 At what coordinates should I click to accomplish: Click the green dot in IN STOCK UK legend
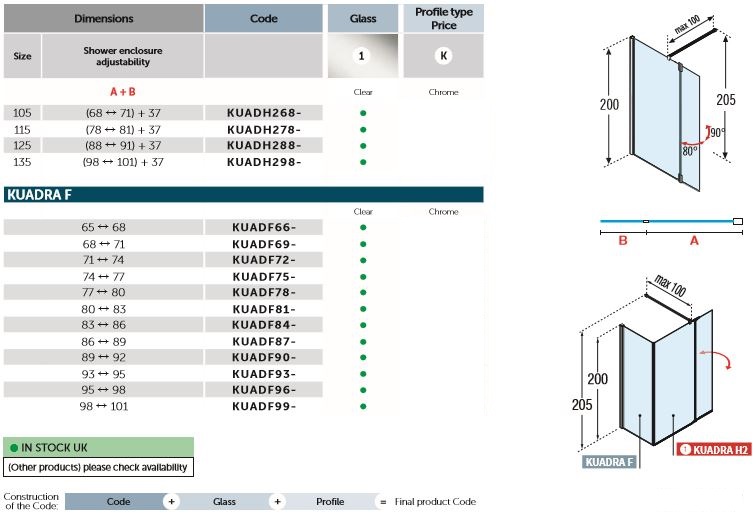tap(14, 448)
